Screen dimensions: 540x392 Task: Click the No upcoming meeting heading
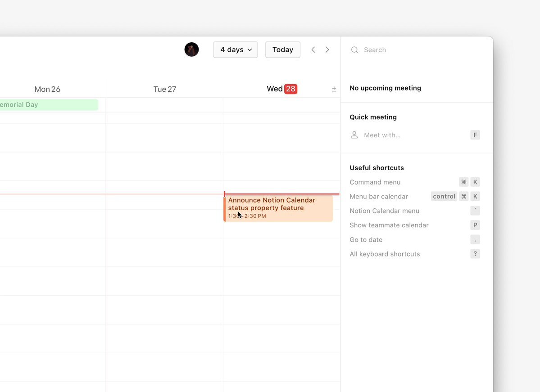[386, 88]
